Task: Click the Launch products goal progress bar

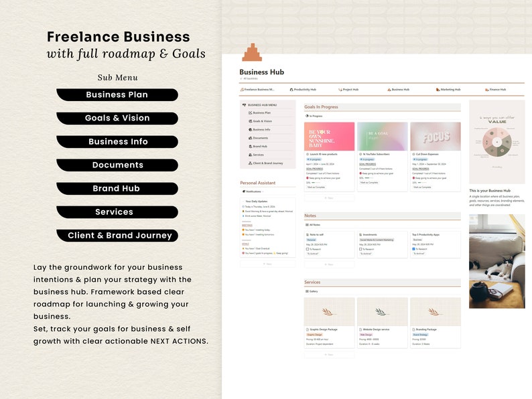Action: coord(316,182)
